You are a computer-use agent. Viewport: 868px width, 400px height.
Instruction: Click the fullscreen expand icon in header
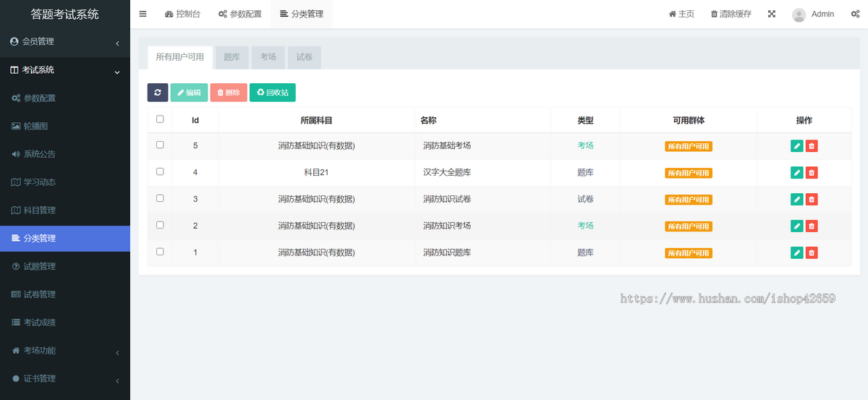772,14
